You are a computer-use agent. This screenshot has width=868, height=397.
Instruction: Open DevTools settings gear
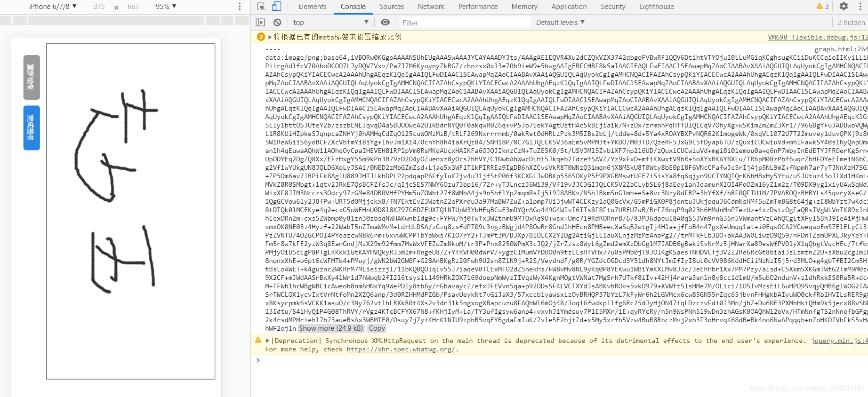coord(844,7)
